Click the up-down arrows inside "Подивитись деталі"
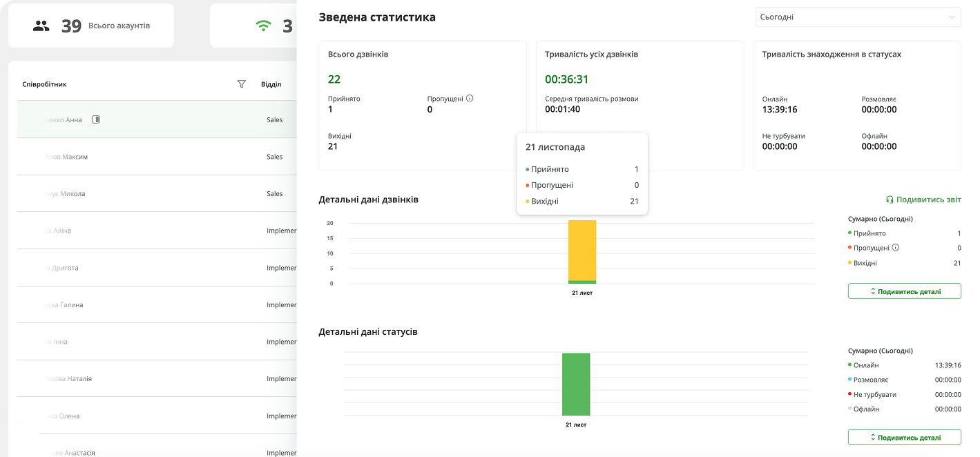The height and width of the screenshot is (457, 980). point(873,291)
